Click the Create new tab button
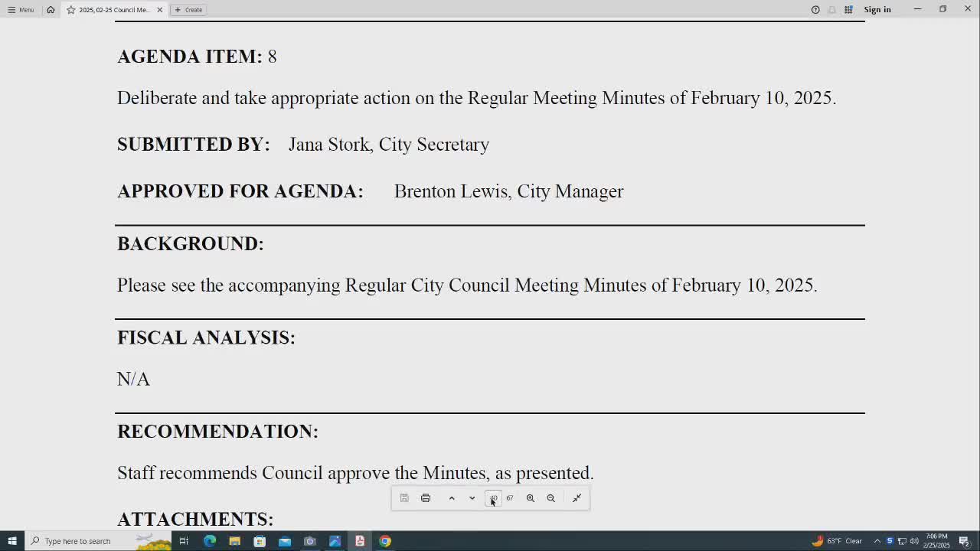This screenshot has height=551, width=980. click(x=188, y=10)
